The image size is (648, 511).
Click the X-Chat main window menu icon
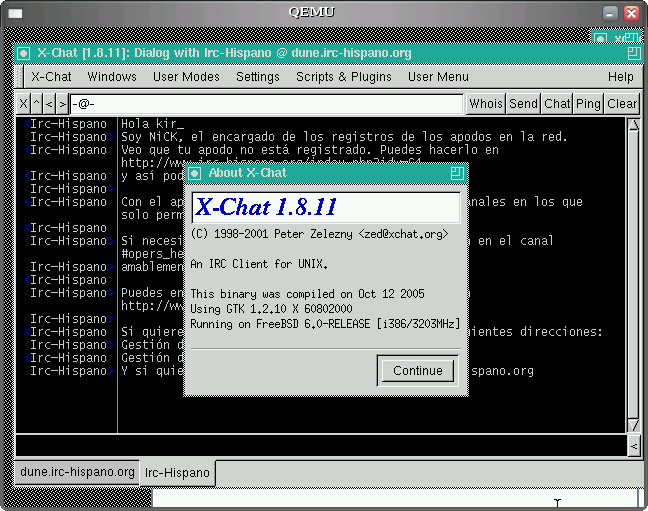24,53
